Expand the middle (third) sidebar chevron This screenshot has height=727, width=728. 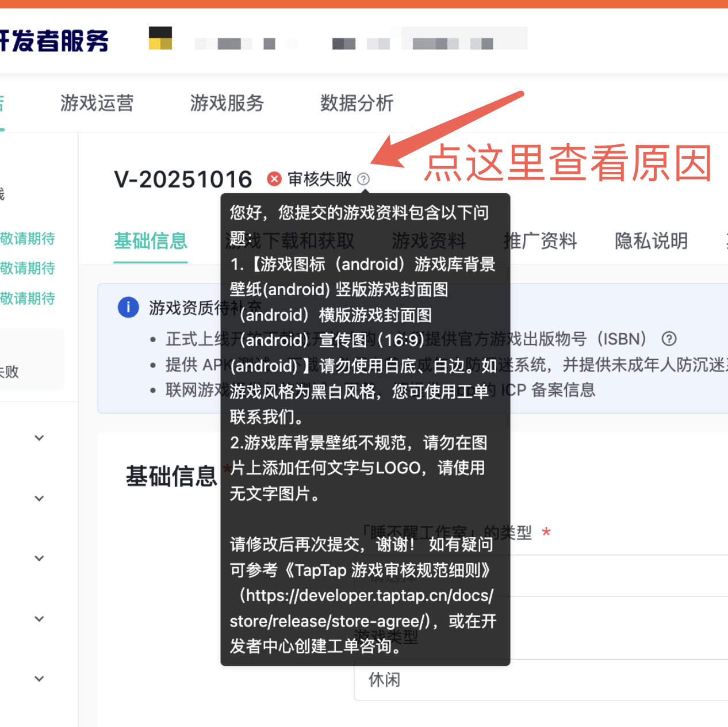pyautogui.click(x=39, y=558)
